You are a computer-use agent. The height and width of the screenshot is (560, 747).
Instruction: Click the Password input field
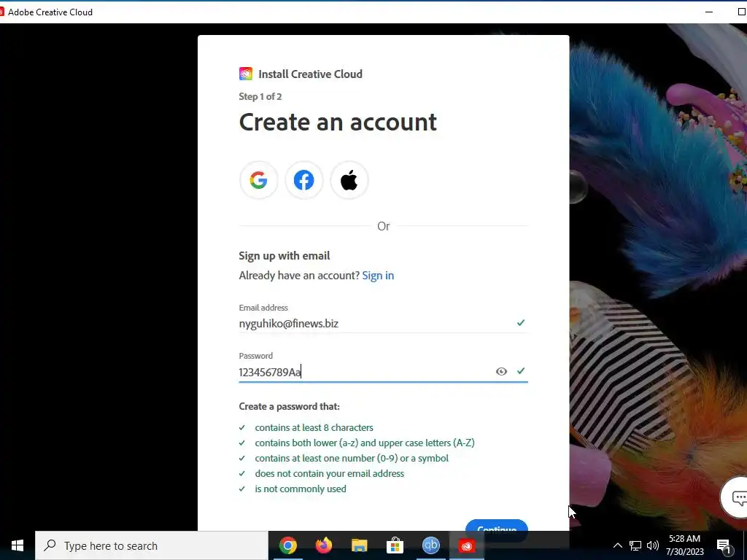click(x=383, y=372)
